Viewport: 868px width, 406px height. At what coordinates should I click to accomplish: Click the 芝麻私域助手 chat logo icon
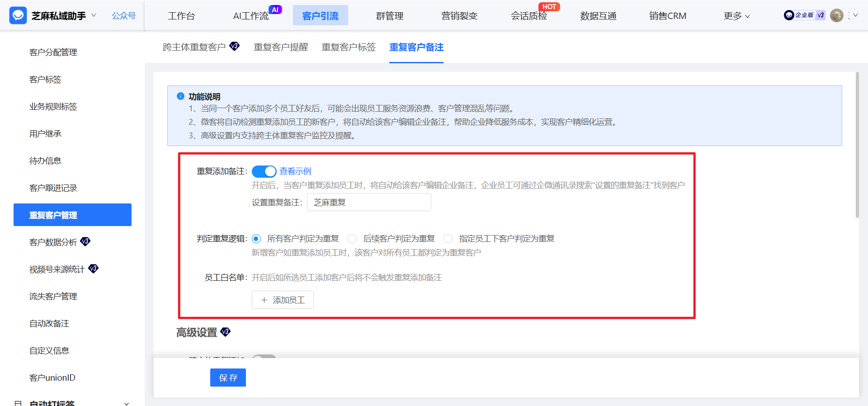[x=18, y=15]
